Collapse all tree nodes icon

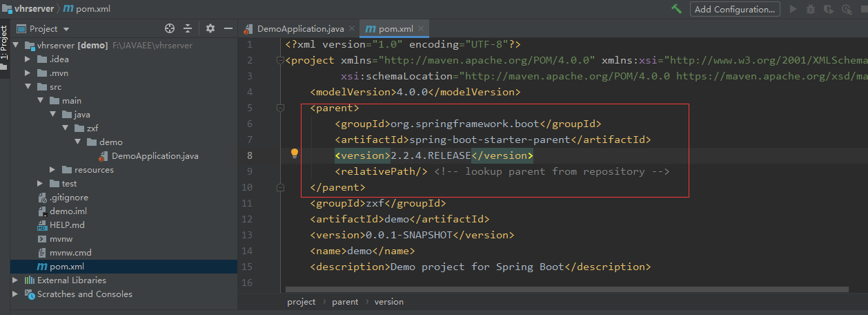coord(188,28)
